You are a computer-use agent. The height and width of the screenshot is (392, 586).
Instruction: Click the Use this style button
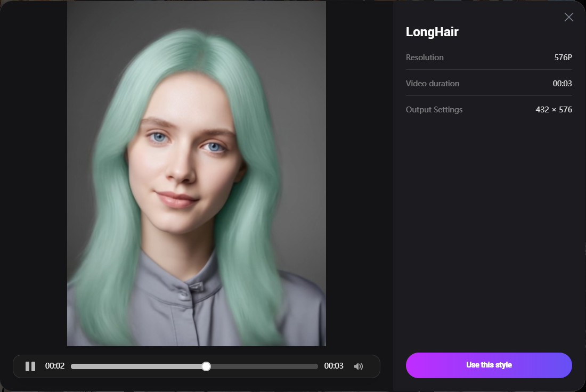(489, 365)
